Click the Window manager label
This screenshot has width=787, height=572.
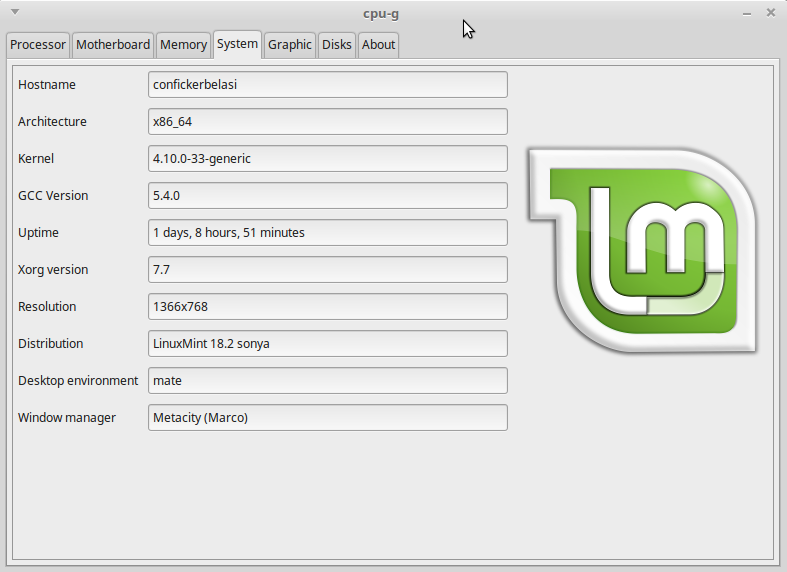(67, 418)
